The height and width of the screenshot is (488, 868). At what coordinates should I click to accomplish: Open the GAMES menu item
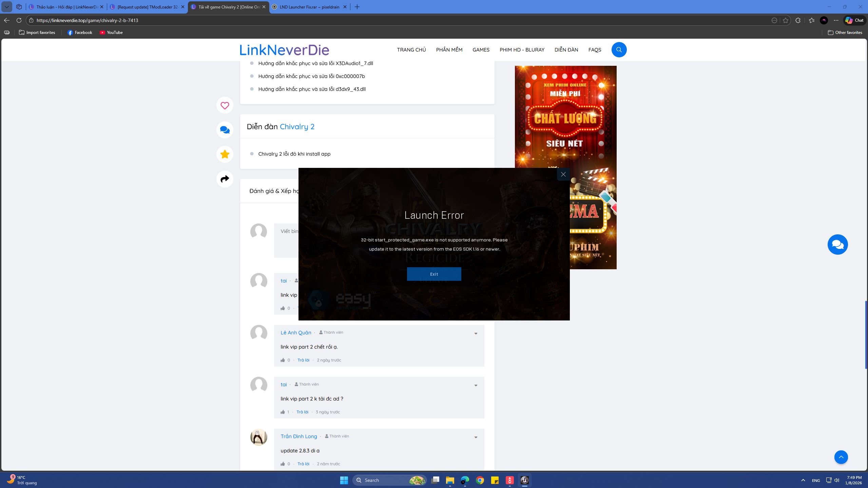(x=481, y=50)
